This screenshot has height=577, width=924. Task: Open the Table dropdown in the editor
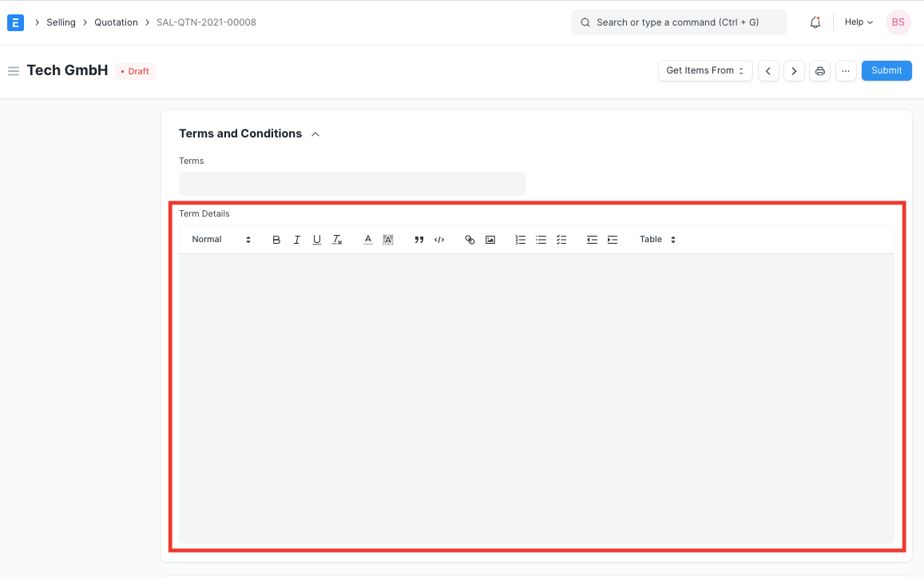pos(656,239)
